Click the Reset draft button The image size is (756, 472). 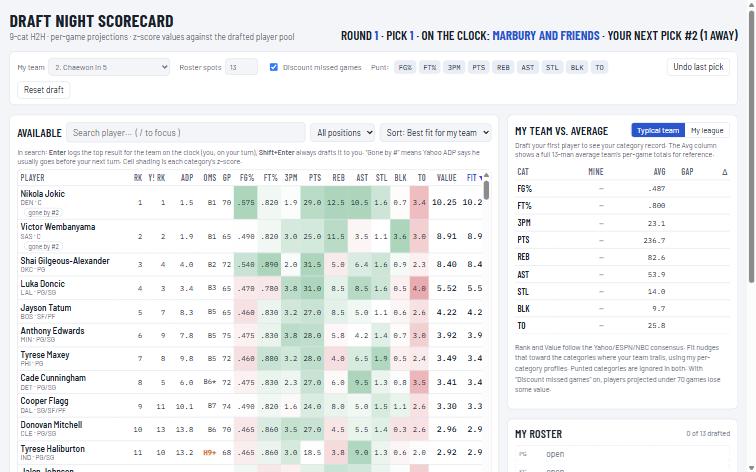tap(44, 90)
